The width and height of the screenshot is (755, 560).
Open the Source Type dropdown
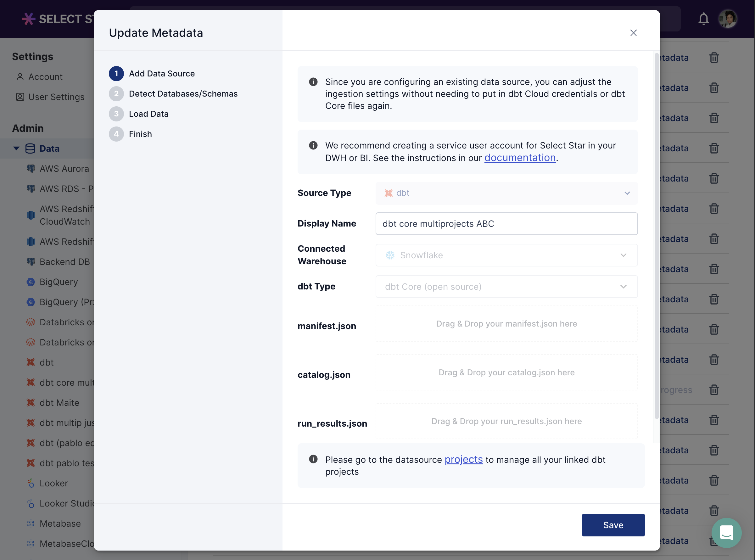tap(506, 193)
